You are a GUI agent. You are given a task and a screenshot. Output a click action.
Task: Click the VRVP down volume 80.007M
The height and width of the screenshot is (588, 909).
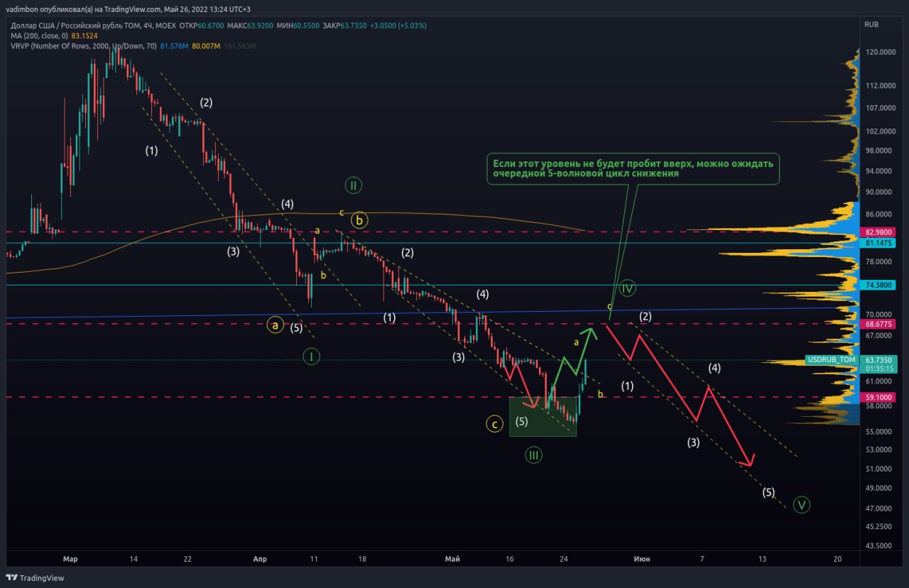(206, 46)
